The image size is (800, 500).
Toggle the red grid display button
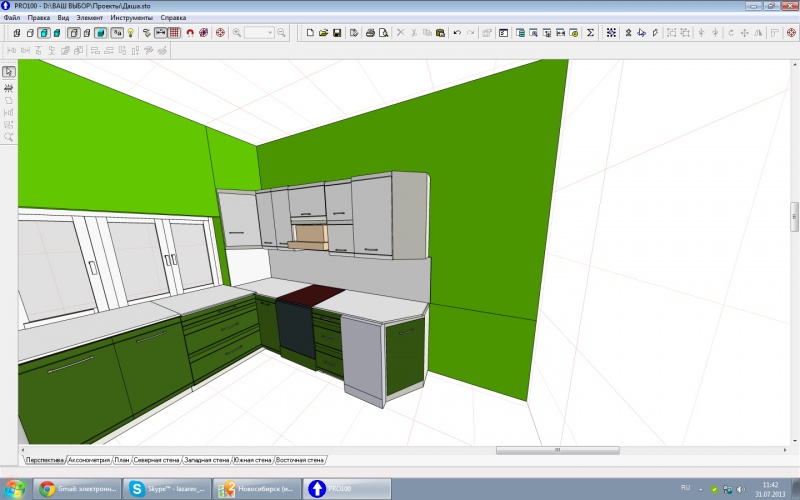(x=174, y=33)
